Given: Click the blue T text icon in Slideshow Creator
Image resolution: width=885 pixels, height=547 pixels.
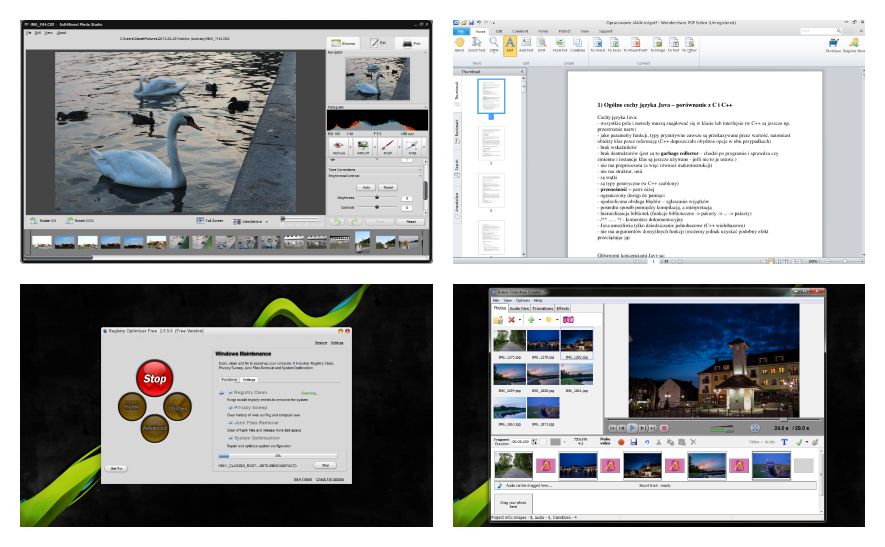Looking at the screenshot, I should tap(784, 442).
